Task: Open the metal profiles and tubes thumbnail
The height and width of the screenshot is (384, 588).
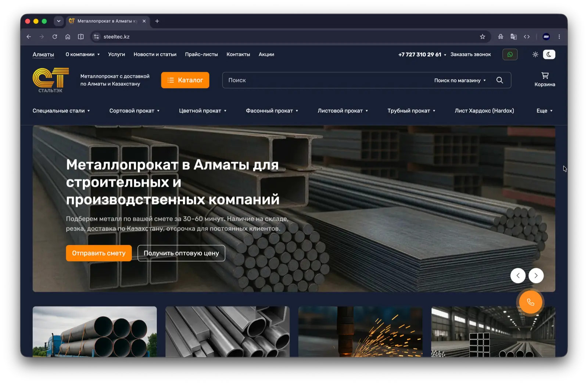Action: click(227, 331)
